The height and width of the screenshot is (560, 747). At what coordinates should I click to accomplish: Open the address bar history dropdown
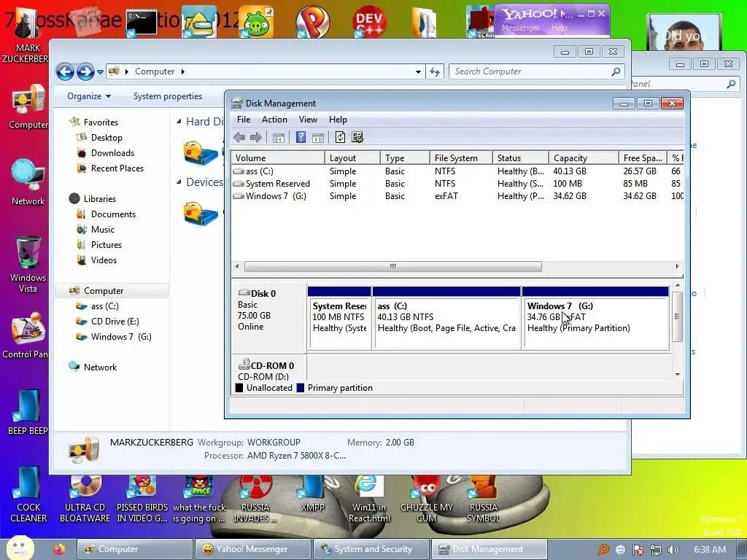click(x=418, y=72)
